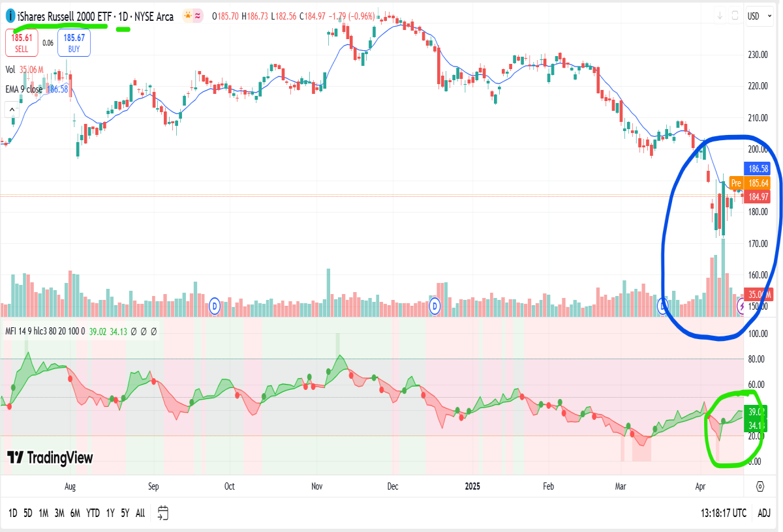Click the dividend D marker in mid March

664,305
